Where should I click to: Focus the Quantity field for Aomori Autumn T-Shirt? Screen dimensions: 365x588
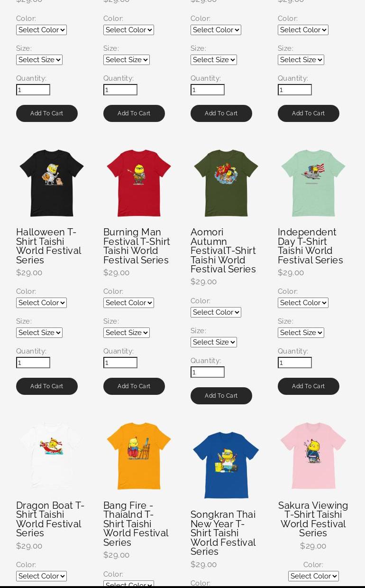[x=208, y=372]
